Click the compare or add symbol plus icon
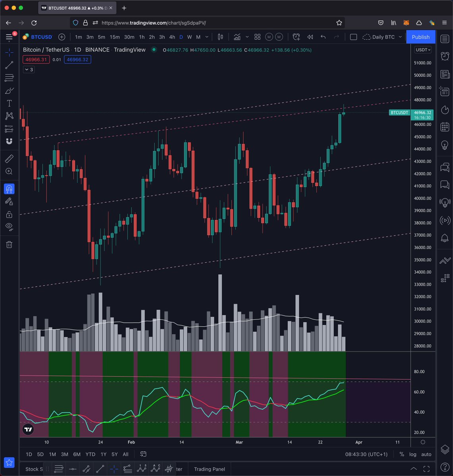The width and height of the screenshot is (453, 476). pos(62,37)
